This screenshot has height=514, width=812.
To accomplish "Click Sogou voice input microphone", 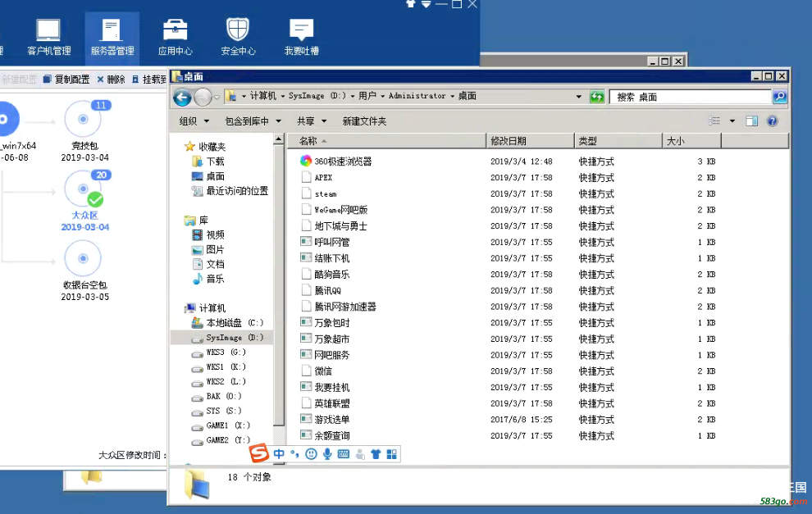I will [327, 454].
